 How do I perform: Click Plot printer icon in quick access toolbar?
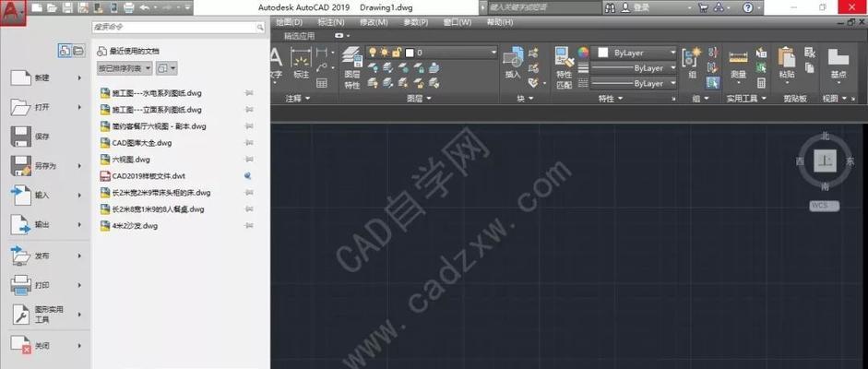coord(128,7)
